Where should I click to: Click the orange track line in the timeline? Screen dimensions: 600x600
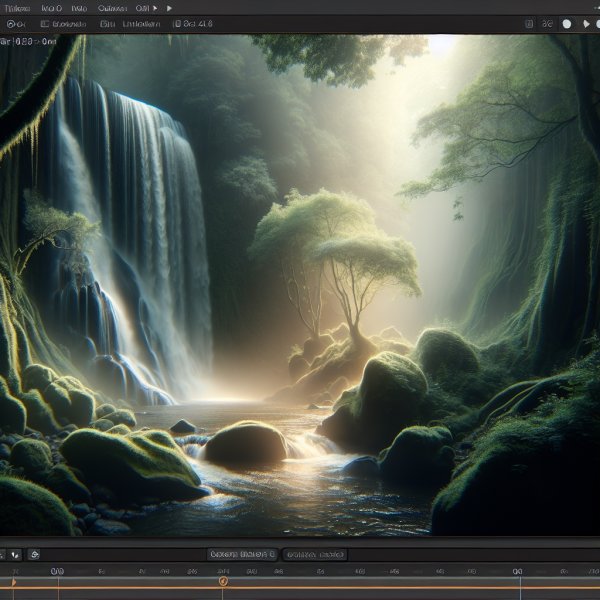click(300, 588)
